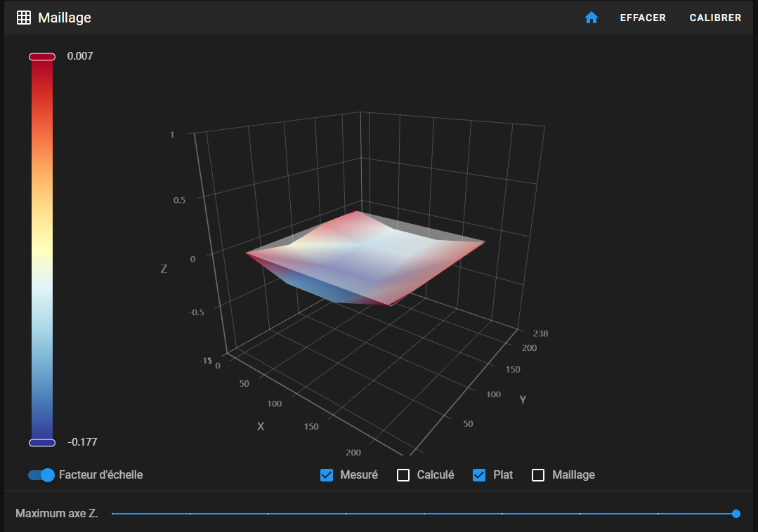Enable the Calculé checkbox
Viewport: 758px width, 532px height.
(403, 475)
